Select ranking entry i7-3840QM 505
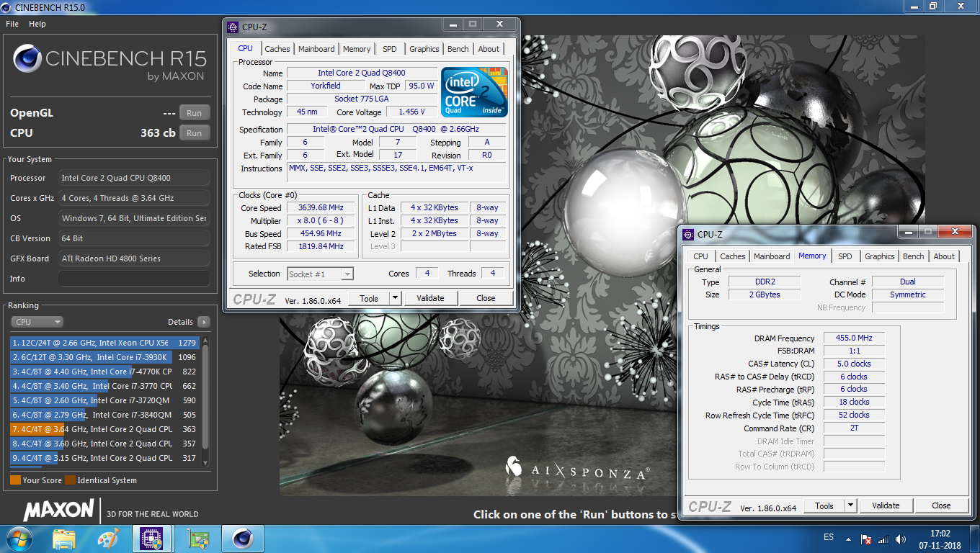Viewport: 980px width, 553px height. (x=104, y=415)
